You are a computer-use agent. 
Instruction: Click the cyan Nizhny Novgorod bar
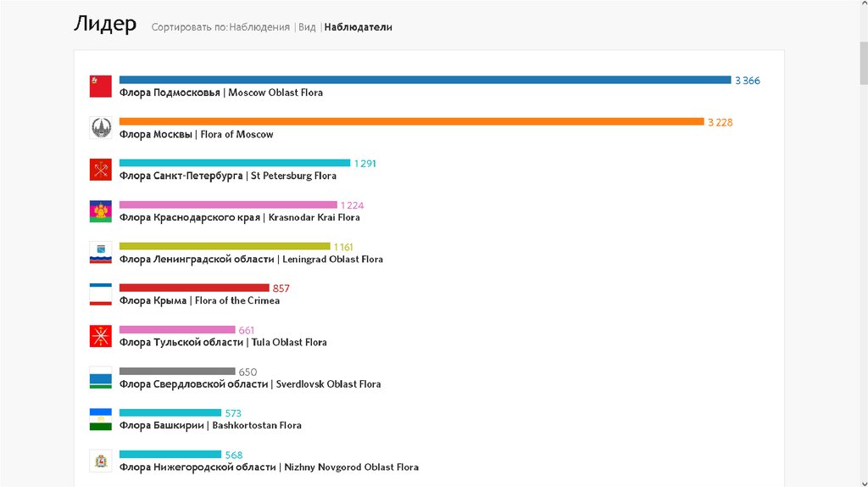[x=170, y=454]
